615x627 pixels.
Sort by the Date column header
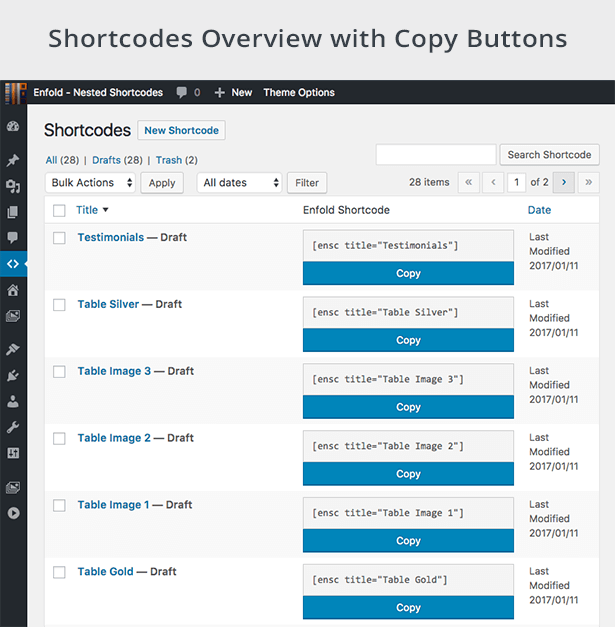click(x=539, y=210)
